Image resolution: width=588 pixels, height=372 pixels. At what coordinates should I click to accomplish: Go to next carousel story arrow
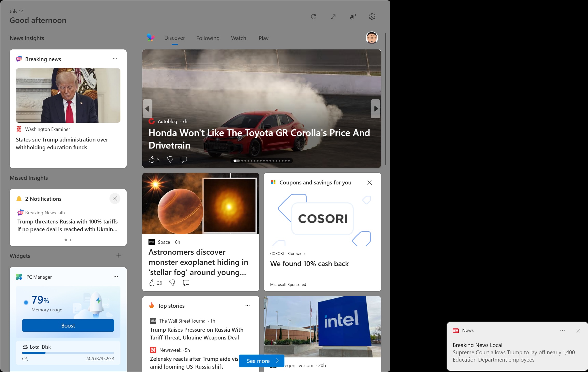[x=376, y=109]
